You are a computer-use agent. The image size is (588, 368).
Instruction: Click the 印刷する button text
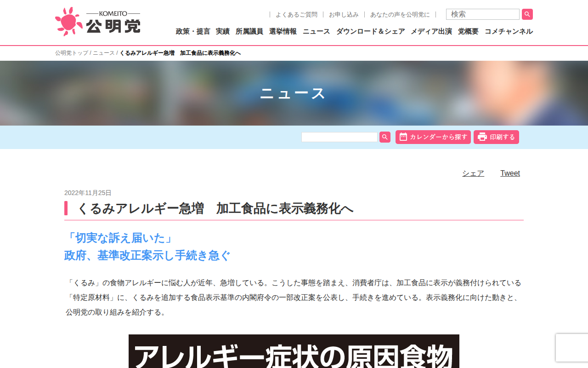(503, 137)
